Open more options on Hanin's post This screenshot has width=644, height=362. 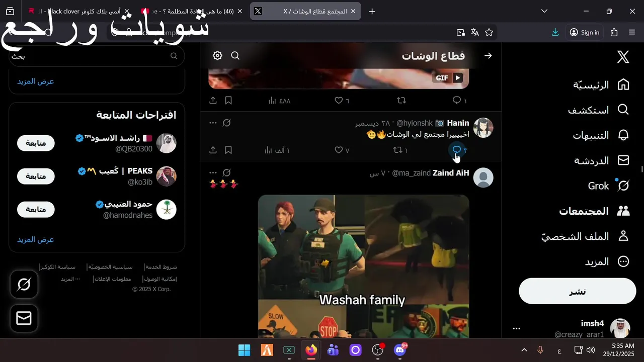[x=213, y=123]
